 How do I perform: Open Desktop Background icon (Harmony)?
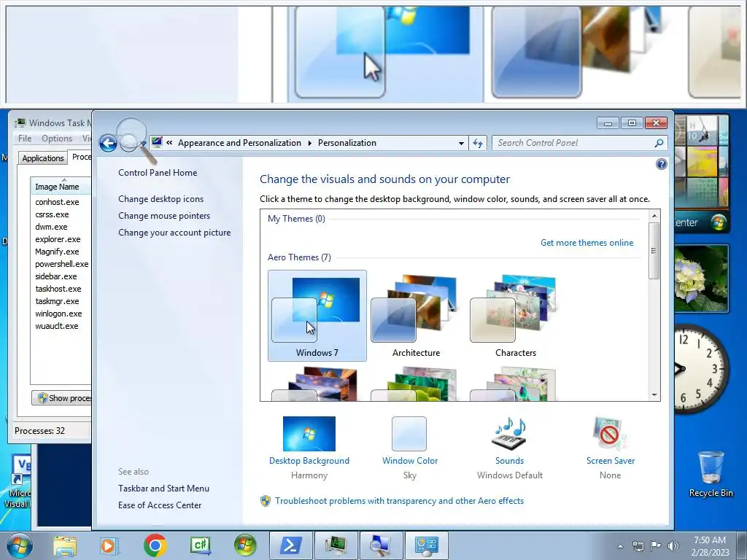click(309, 434)
